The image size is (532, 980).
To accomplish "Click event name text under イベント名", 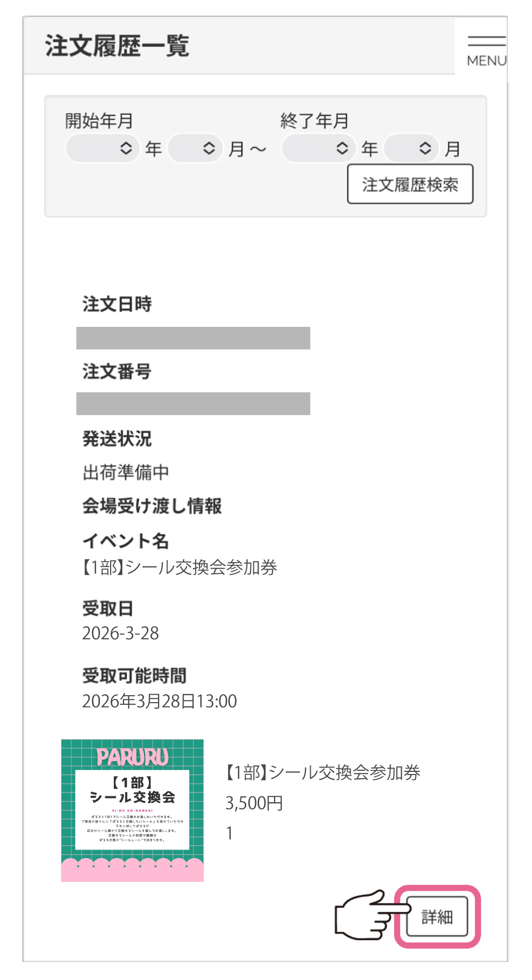I will point(179,567).
